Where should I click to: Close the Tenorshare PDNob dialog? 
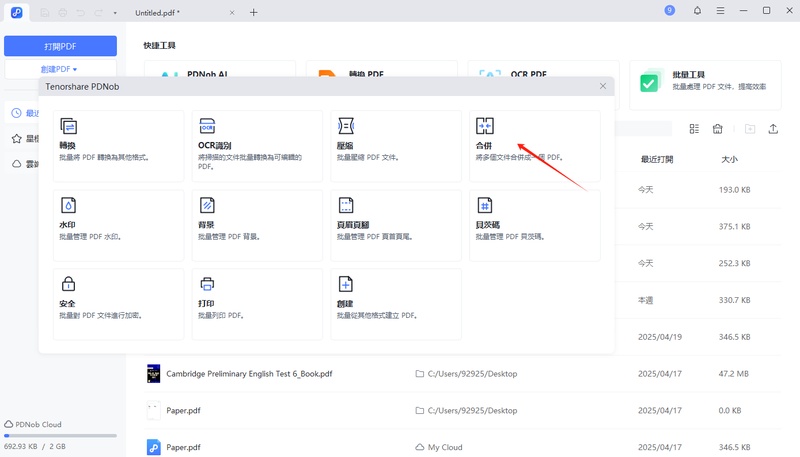[x=603, y=87]
